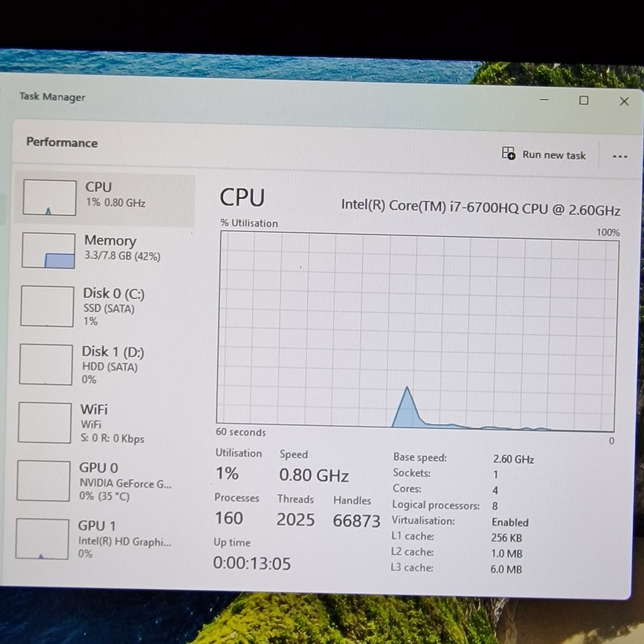
Task: Select Disk 0 (C:) SSD entry
Action: (x=103, y=306)
